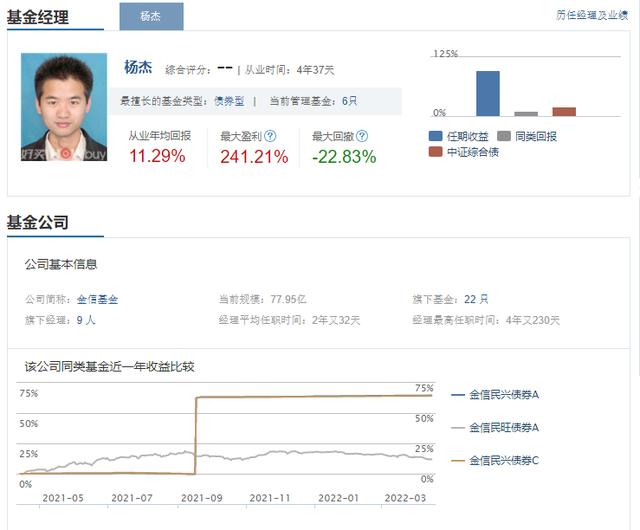This screenshot has width=640, height=530.
Task: Click the help icon beside 最大回撤
Action: click(362, 136)
